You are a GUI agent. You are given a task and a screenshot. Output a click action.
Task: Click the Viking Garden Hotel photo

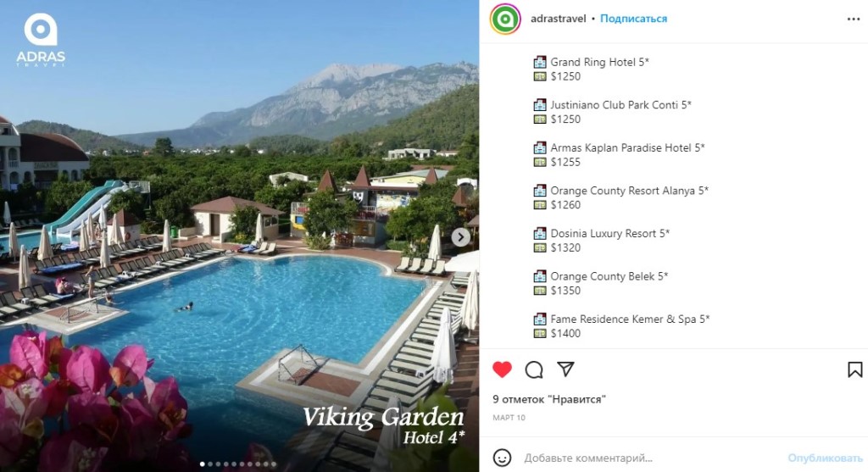(x=239, y=236)
